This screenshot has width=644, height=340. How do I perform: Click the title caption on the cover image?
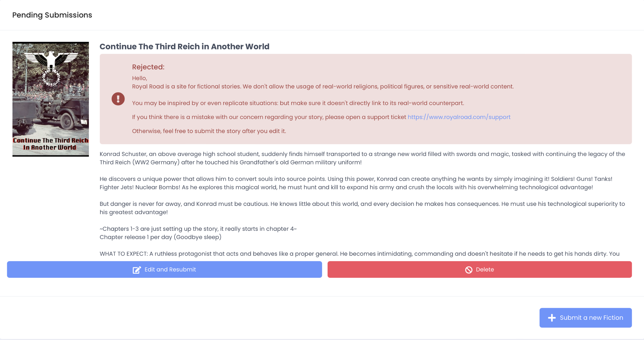click(x=50, y=144)
